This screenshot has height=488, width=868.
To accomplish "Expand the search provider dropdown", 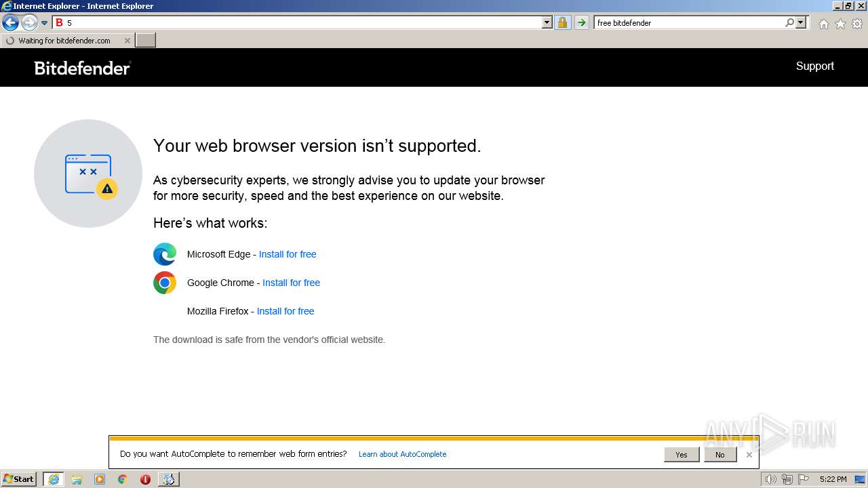I will [x=801, y=23].
